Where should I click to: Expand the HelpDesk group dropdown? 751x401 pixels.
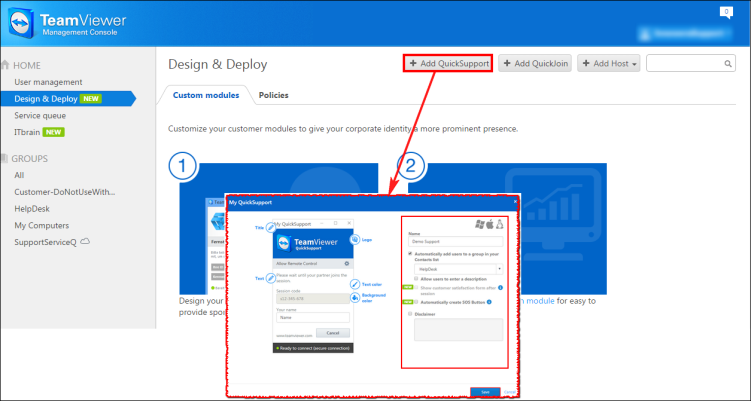(458, 269)
